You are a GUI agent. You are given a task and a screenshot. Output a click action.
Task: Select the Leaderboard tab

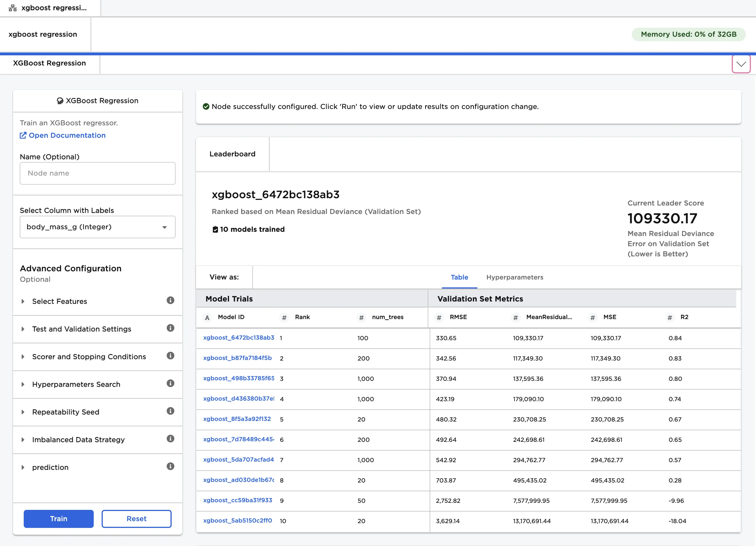(232, 154)
